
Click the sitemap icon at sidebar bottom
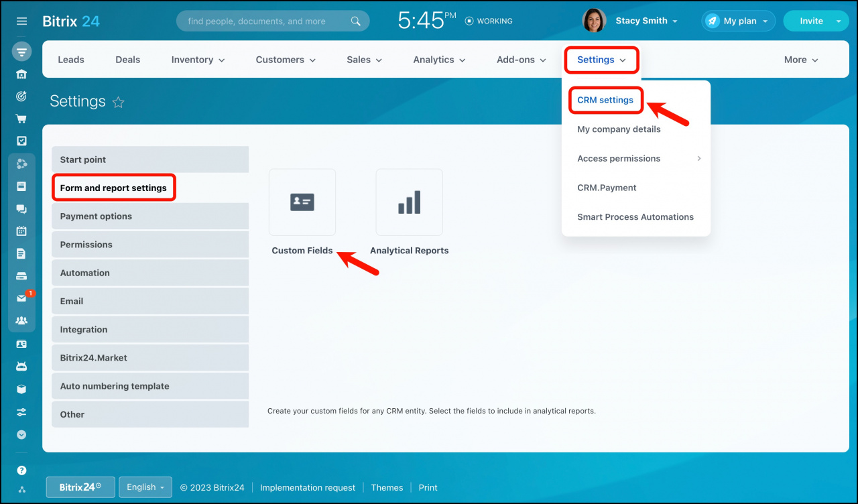21,489
